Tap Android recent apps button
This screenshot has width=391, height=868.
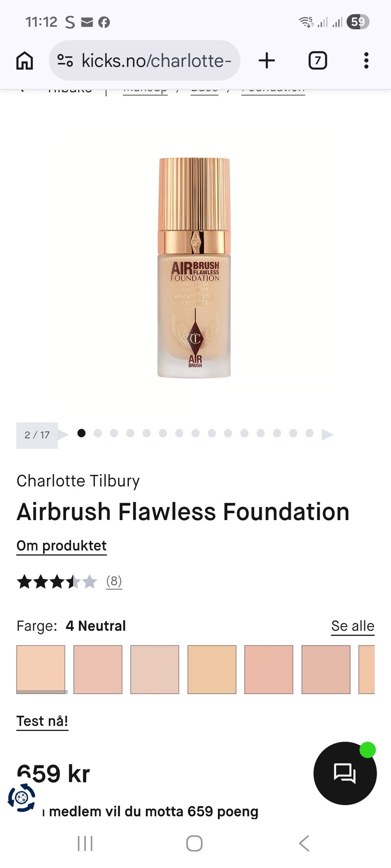pos(85,843)
